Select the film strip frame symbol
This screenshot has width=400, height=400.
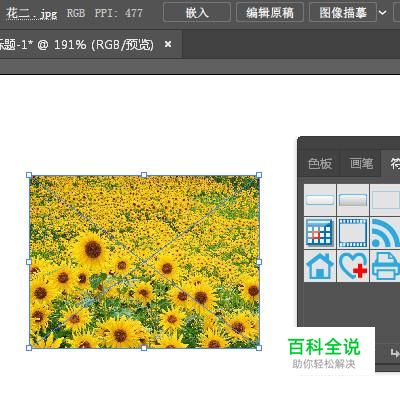pos(353,233)
